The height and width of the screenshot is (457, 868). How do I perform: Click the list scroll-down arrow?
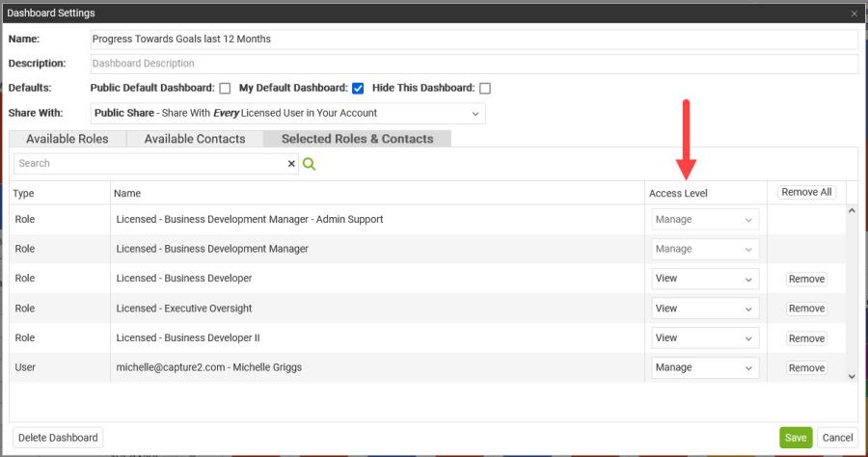point(852,376)
